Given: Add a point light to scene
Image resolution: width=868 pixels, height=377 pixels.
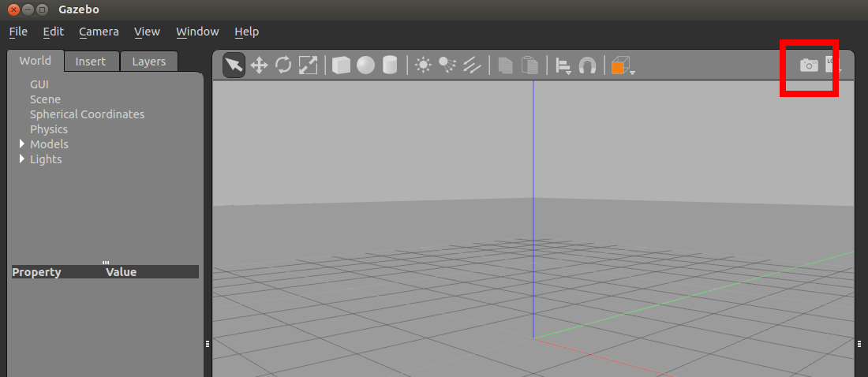Looking at the screenshot, I should pyautogui.click(x=424, y=65).
